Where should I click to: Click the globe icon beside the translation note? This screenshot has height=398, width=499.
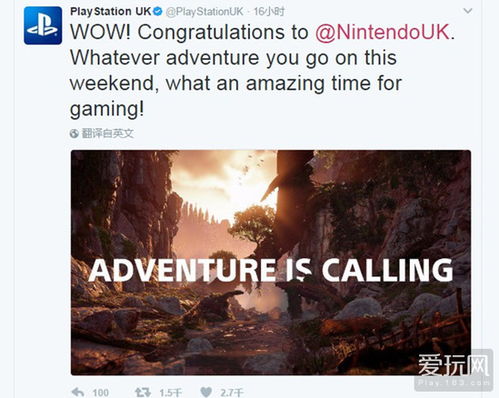(x=74, y=134)
